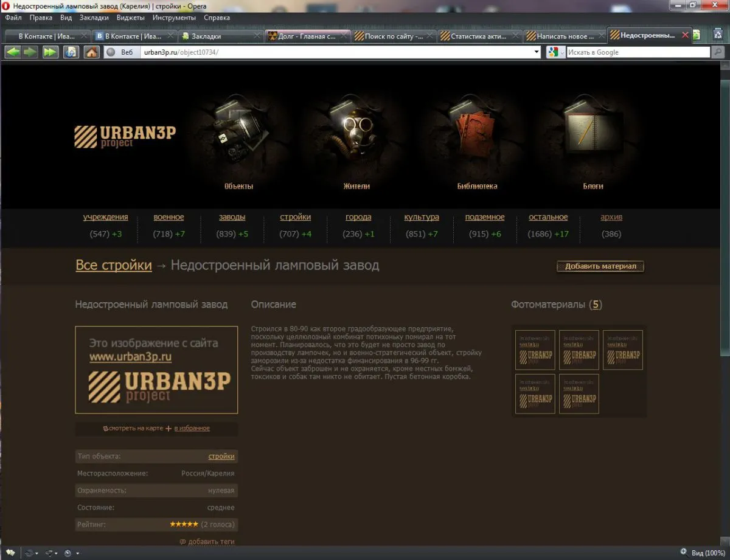
Task: Click the green Forward arrow button
Action: [x=30, y=52]
